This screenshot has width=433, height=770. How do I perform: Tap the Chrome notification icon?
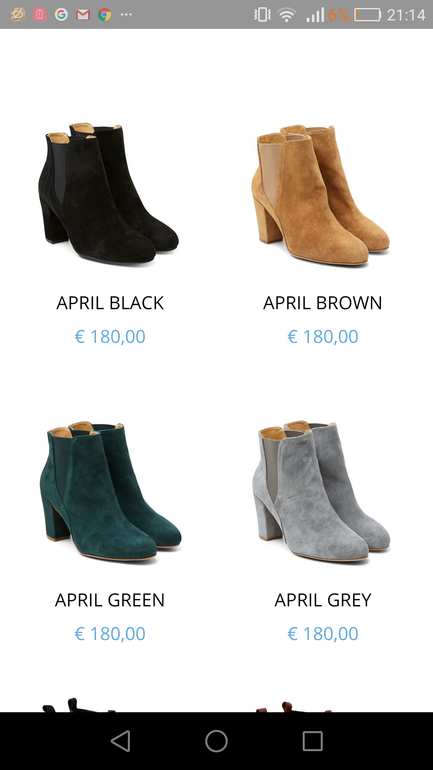pos(104,15)
